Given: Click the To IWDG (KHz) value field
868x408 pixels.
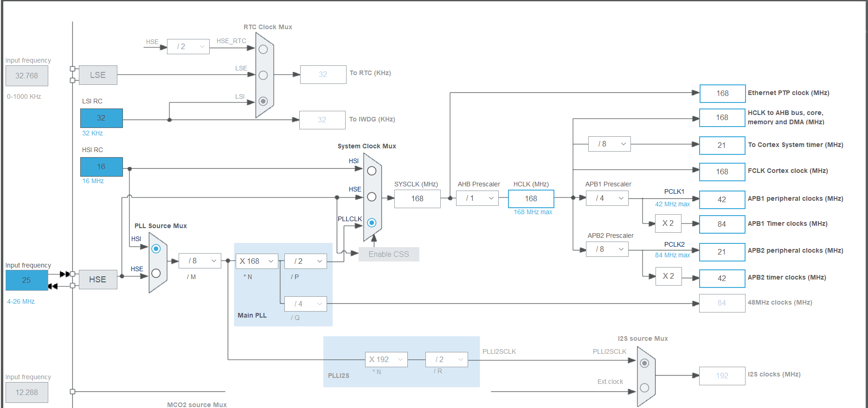Looking at the screenshot, I should 322,120.
